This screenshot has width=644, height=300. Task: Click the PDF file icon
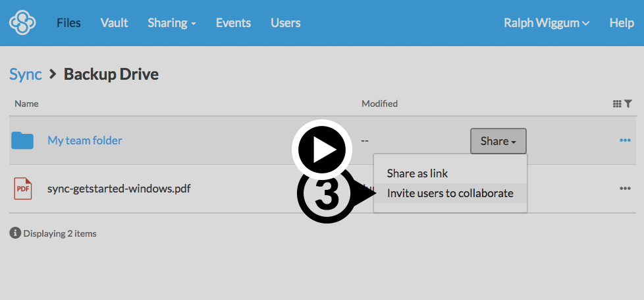pos(22,189)
